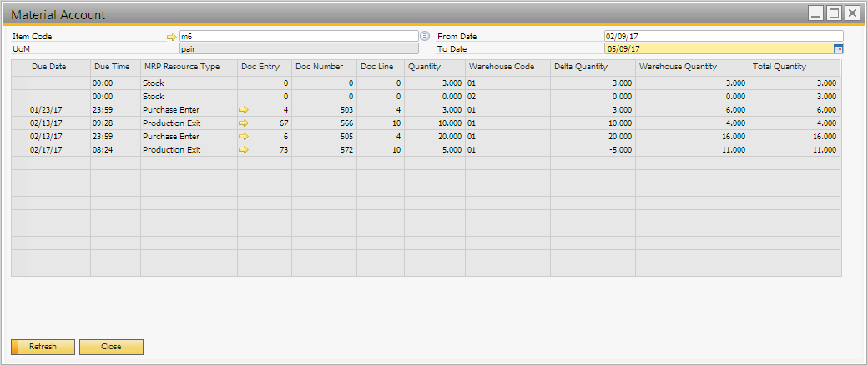Click into the Item Code field
Viewport: 868px width, 366px height.
click(297, 37)
